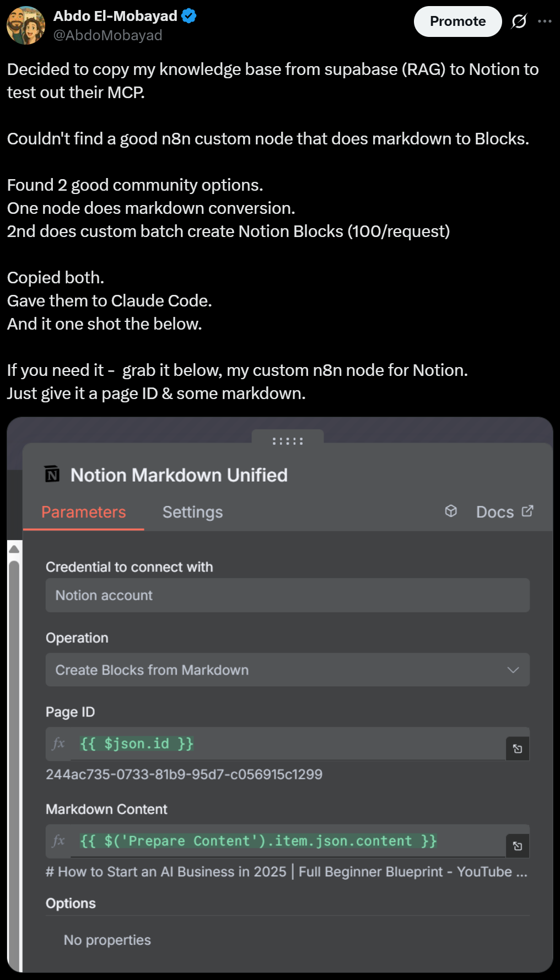This screenshot has height=980, width=560.
Task: Click the more options ellipsis on the tweet
Action: click(x=544, y=21)
